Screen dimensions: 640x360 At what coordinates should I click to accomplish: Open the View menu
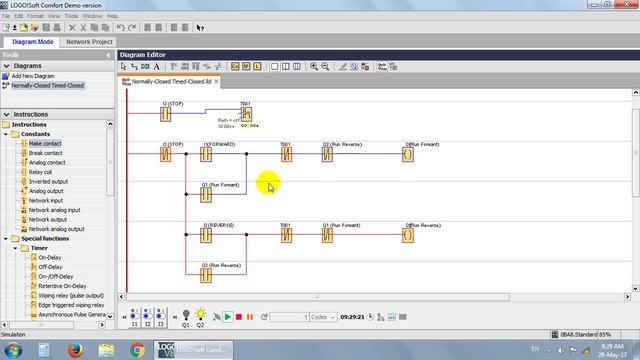53,16
